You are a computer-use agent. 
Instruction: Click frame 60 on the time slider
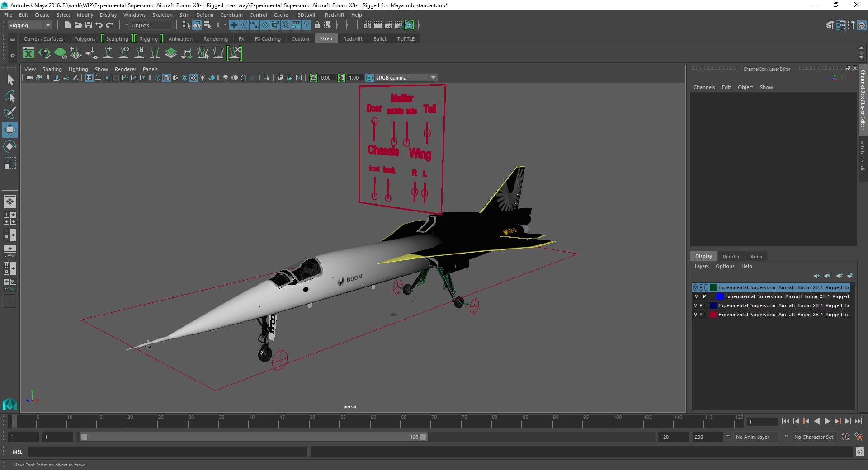coord(373,421)
